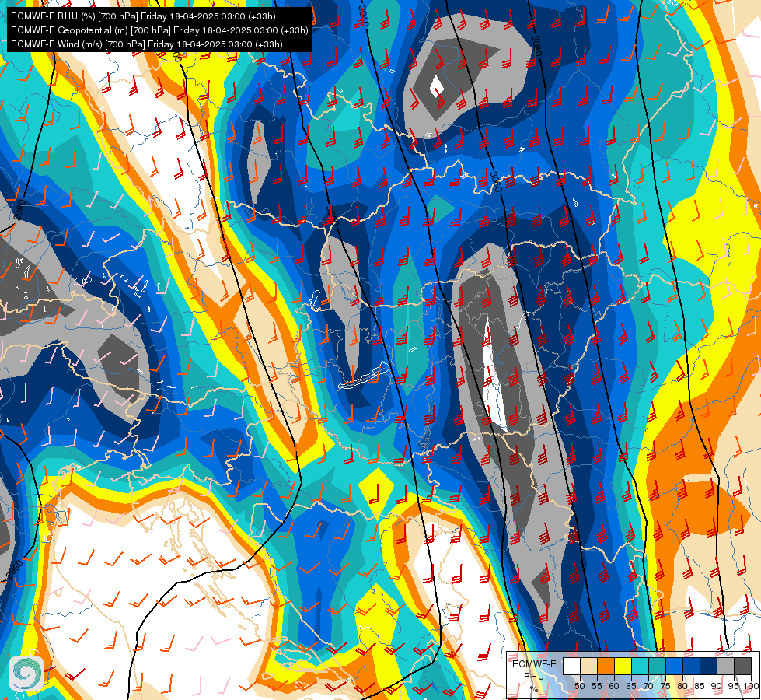Click the navy 85-90 legend swatch
This screenshot has height=700, width=761.
709,666
